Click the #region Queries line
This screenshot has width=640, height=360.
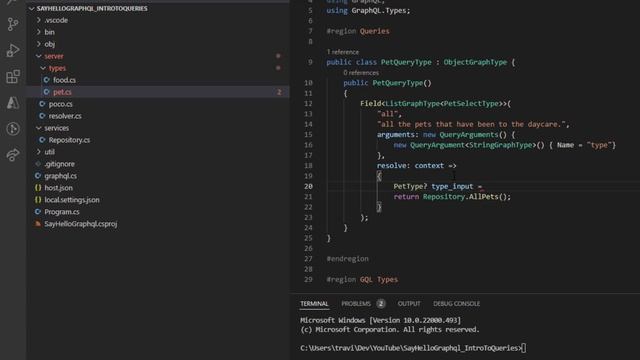tap(358, 31)
